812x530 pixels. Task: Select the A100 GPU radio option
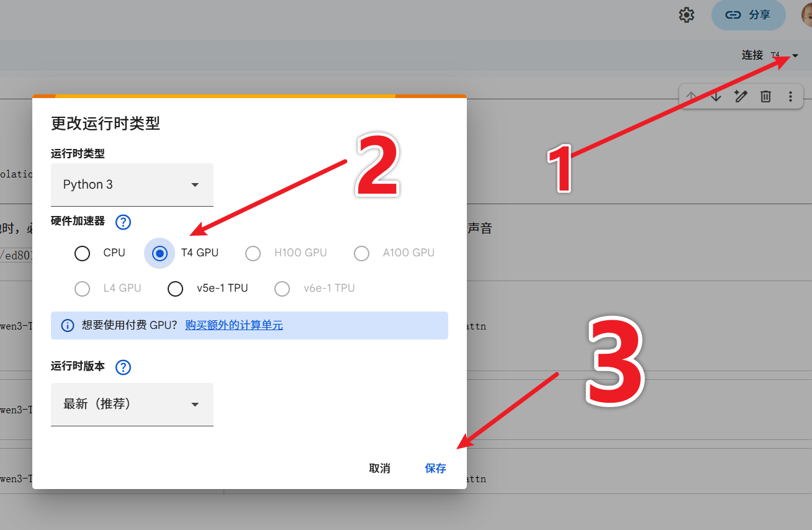point(361,253)
